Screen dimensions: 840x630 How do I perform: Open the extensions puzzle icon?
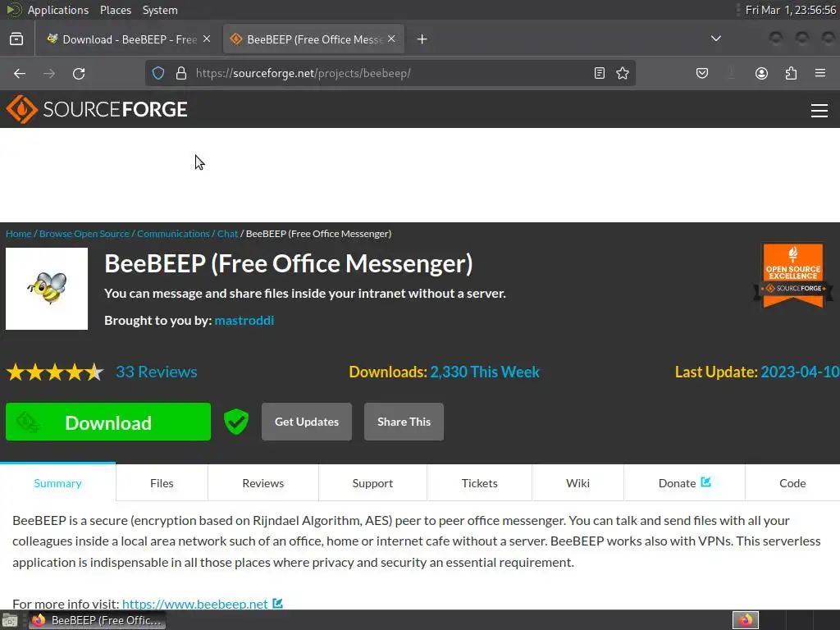[791, 73]
